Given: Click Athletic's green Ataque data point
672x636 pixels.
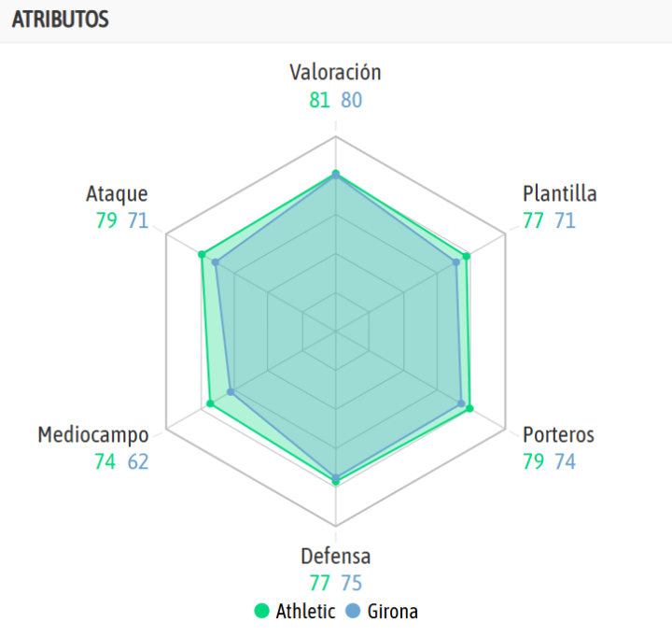Looking at the screenshot, I should pos(201,254).
